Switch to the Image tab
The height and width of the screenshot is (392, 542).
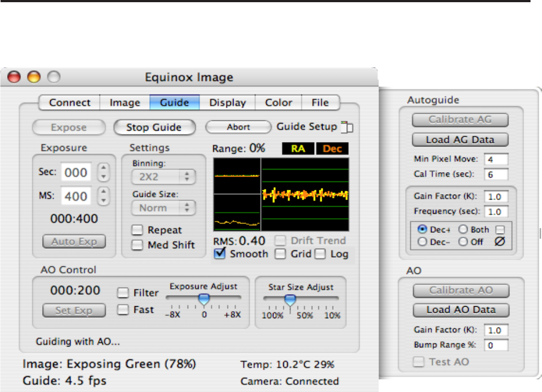click(125, 103)
